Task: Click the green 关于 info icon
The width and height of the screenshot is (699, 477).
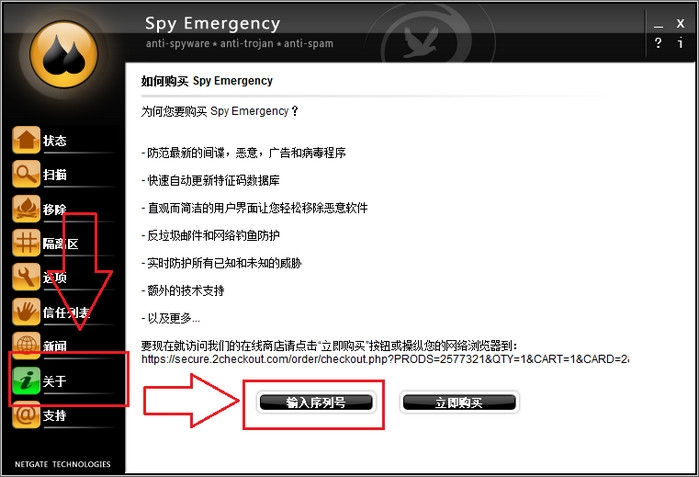Action: pos(26,380)
